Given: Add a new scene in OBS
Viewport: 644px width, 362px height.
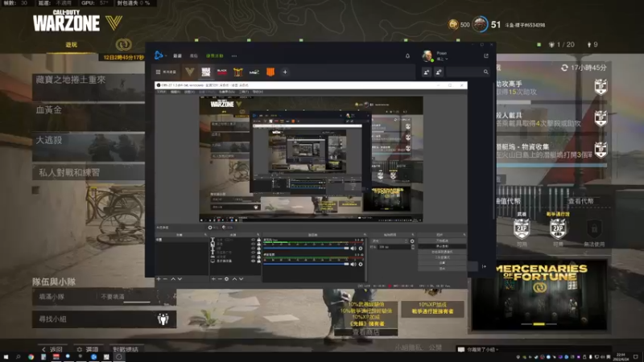Looking at the screenshot, I should tap(159, 279).
